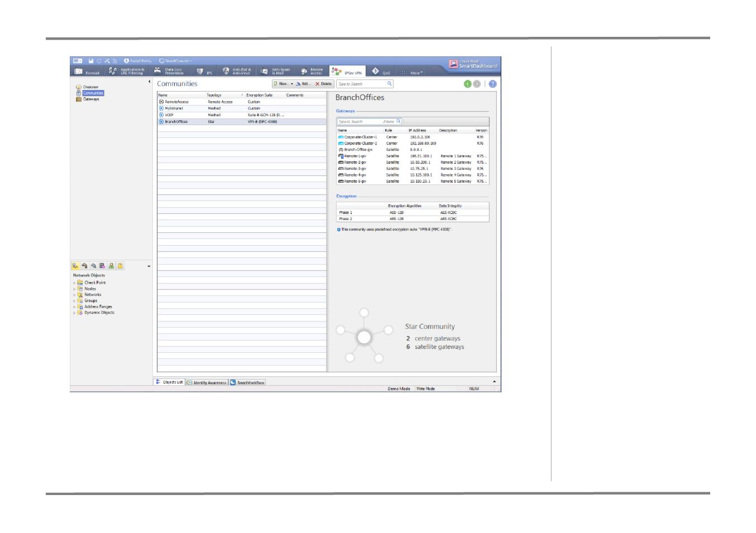Image resolution: width=756 pixels, height=533 pixels.
Task: Switch to SmartWorkflow bottom tab
Action: 247,382
